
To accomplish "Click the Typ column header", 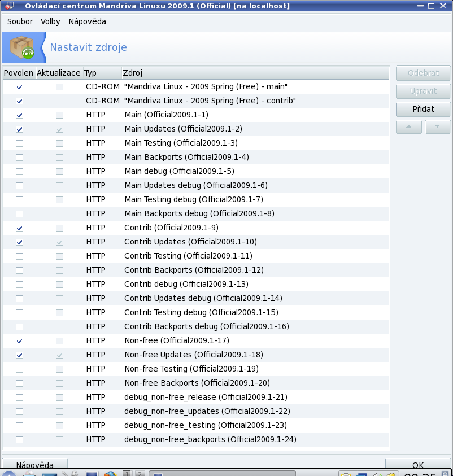I will click(102, 73).
